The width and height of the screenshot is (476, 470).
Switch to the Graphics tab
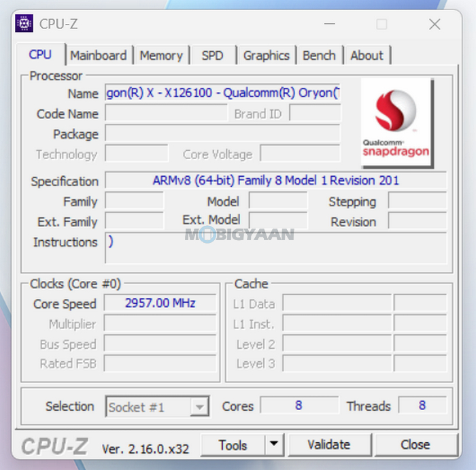[x=267, y=56]
